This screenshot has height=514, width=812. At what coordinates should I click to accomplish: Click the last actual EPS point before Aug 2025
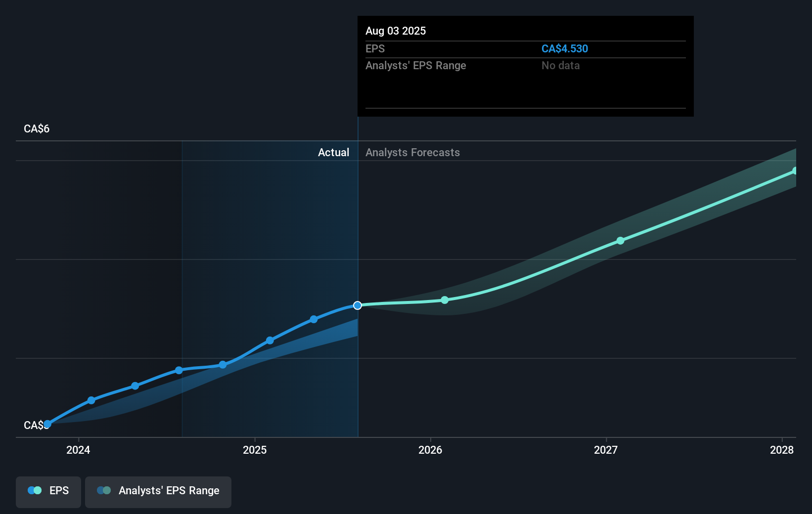tap(314, 319)
